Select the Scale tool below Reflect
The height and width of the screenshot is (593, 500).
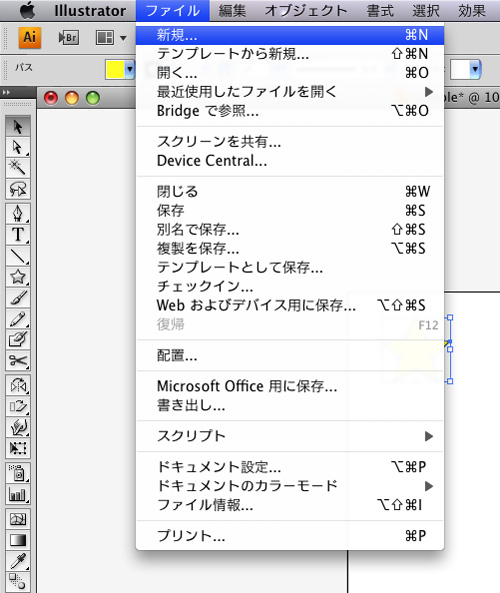tap(18, 407)
